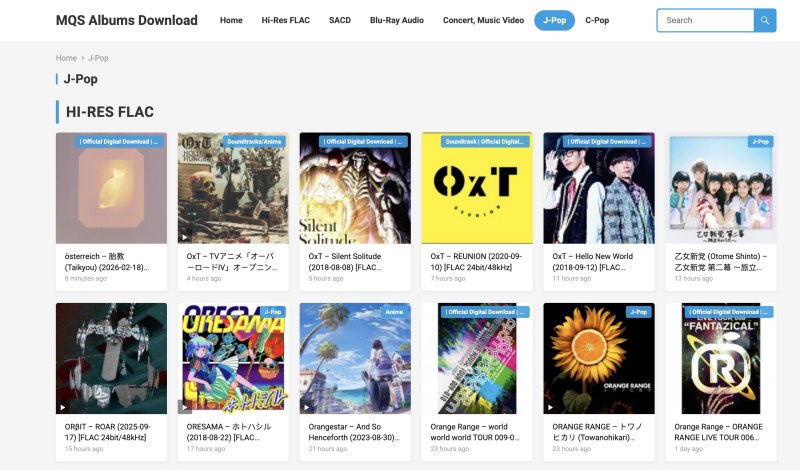Open the ORANGE RANGE sunflower cover
Viewport: 800px width, 470px height.
coord(599,358)
